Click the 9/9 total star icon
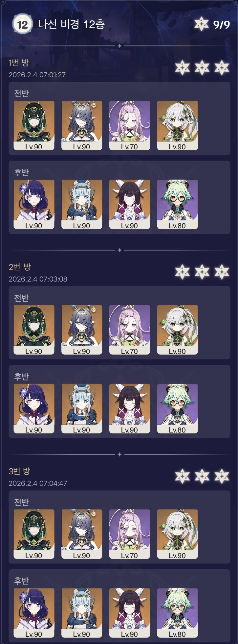 click(201, 24)
